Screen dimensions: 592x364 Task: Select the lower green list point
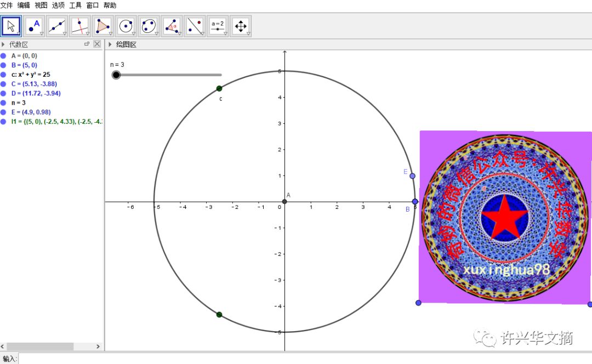point(219,315)
